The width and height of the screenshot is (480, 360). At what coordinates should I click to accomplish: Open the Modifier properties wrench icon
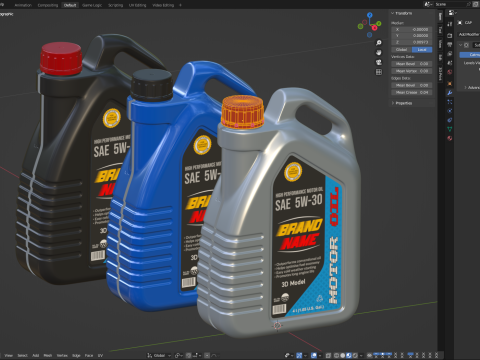(x=450, y=93)
